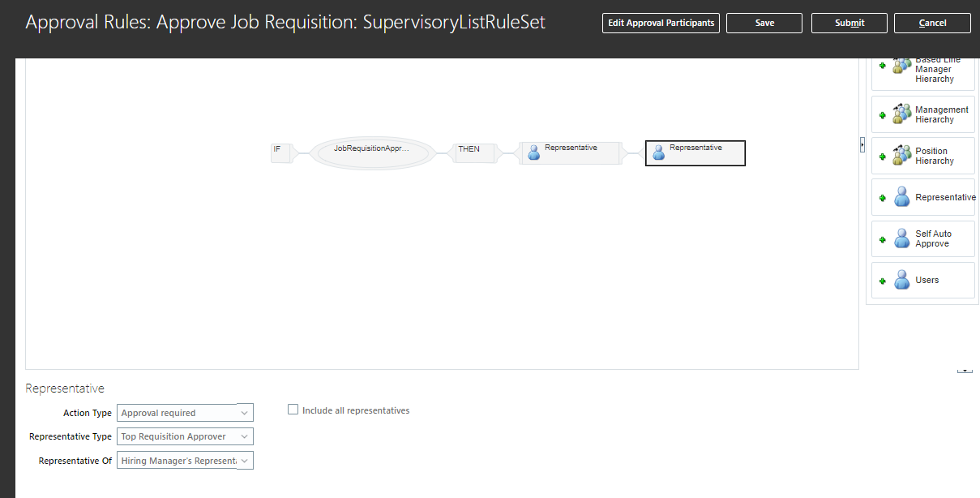Enable Include all representatives
The width and height of the screenshot is (980, 498).
pyautogui.click(x=293, y=409)
